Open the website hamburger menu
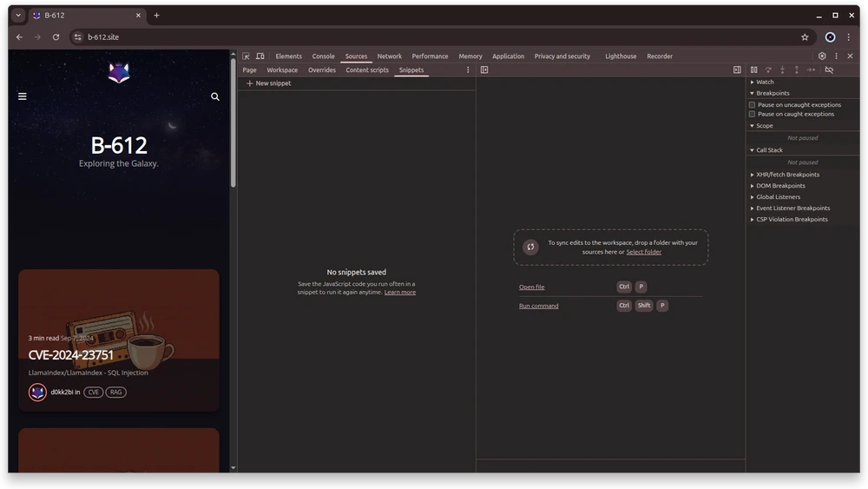Screen dimensions: 868x489 23,96
